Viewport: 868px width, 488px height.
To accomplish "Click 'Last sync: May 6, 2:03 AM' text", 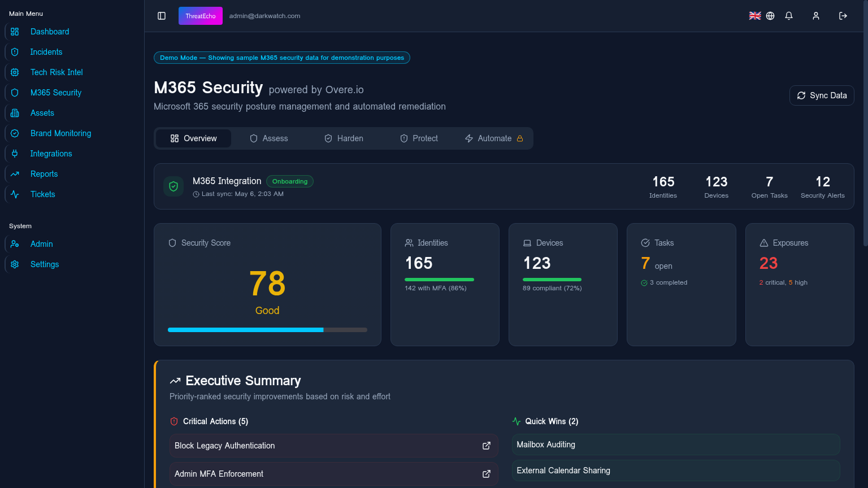I will (x=242, y=194).
